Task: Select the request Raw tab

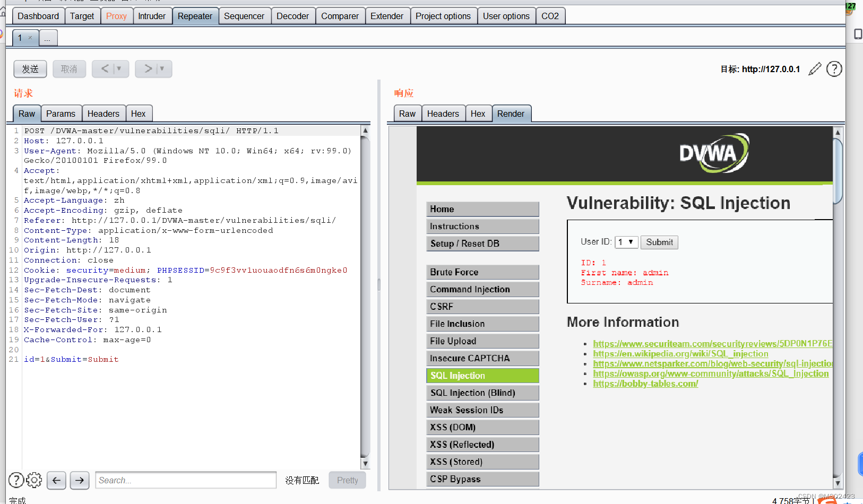Action: [27, 114]
